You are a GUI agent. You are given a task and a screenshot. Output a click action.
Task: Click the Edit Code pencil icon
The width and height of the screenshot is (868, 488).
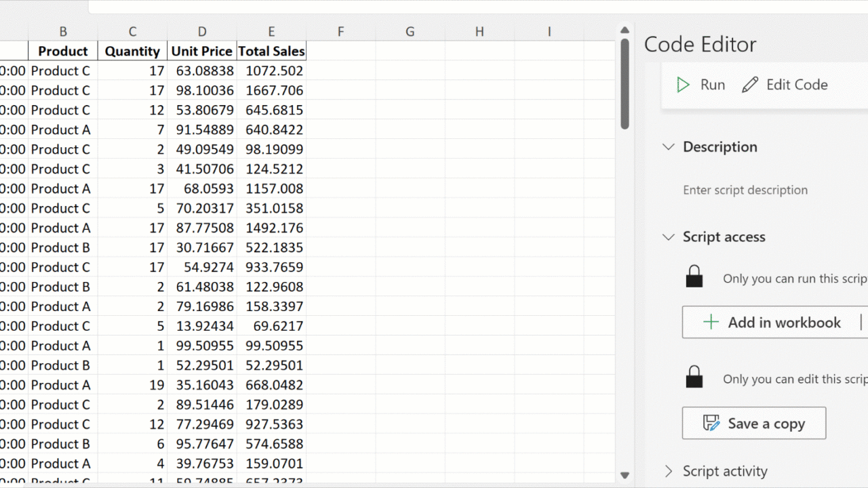pyautogui.click(x=750, y=85)
